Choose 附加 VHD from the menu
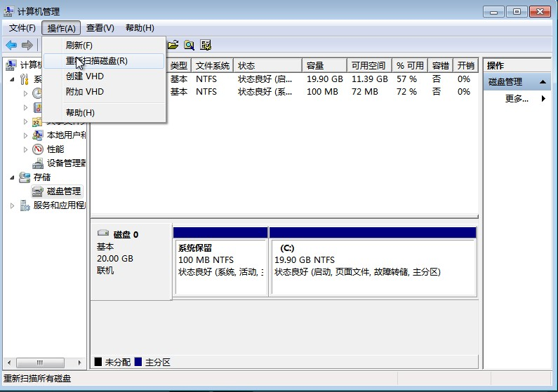Image resolution: width=558 pixels, height=392 pixels. tap(85, 92)
